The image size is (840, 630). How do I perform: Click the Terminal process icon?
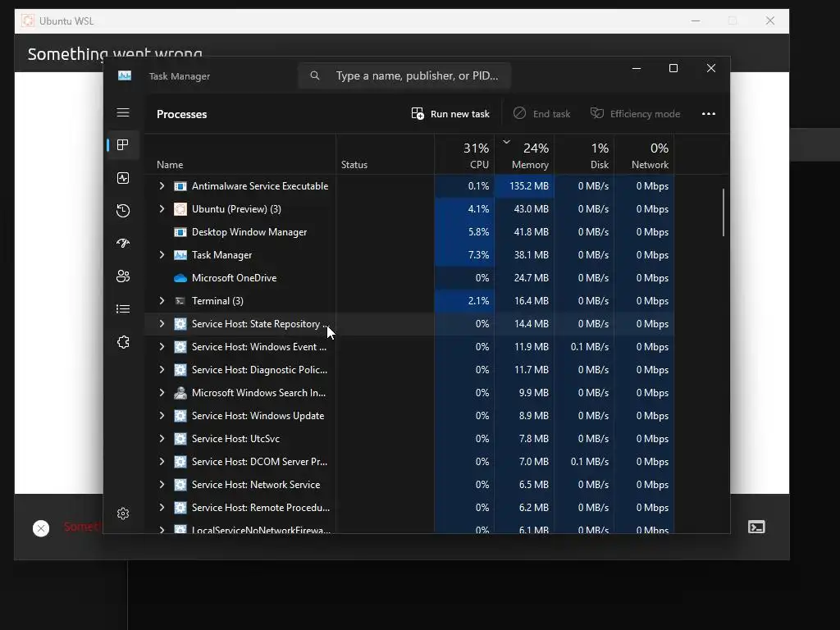[180, 301]
